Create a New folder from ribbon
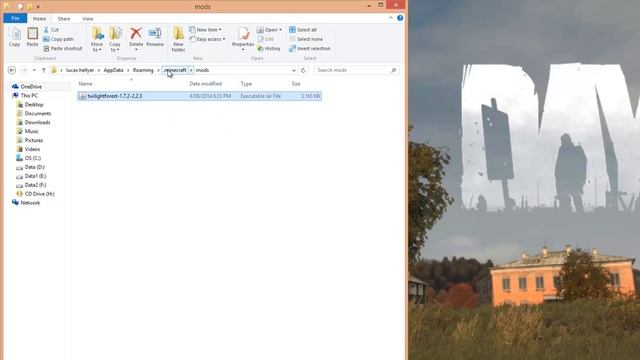This screenshot has width=640, height=360. tap(178, 39)
